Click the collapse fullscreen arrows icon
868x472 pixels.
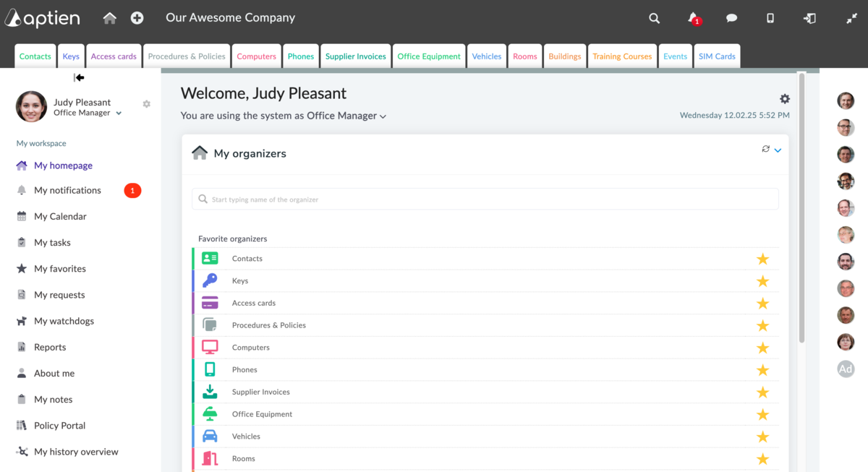click(851, 18)
